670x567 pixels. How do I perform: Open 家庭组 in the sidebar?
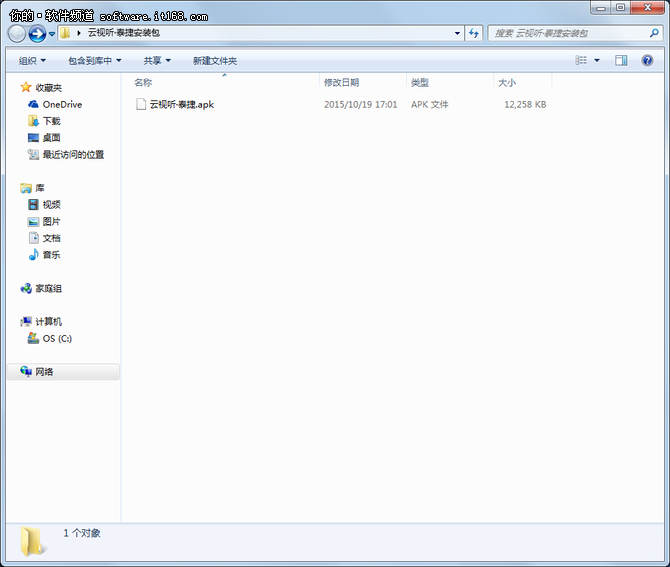[49, 288]
